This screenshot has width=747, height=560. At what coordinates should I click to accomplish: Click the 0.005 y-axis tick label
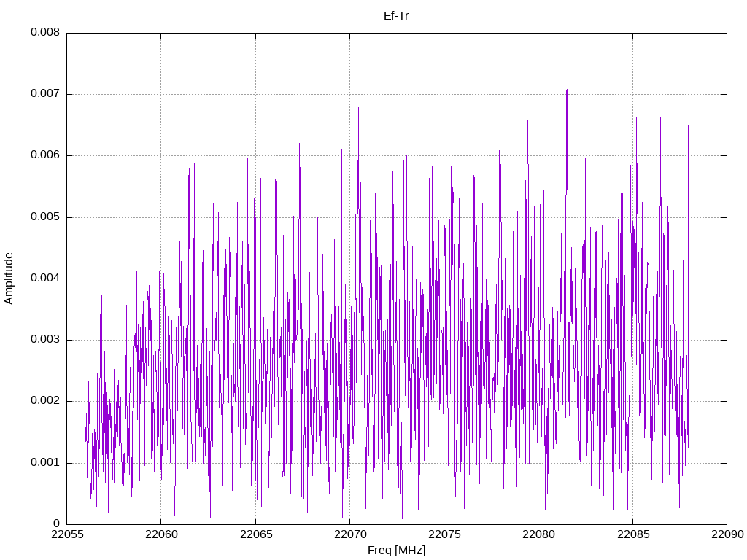[x=45, y=217]
